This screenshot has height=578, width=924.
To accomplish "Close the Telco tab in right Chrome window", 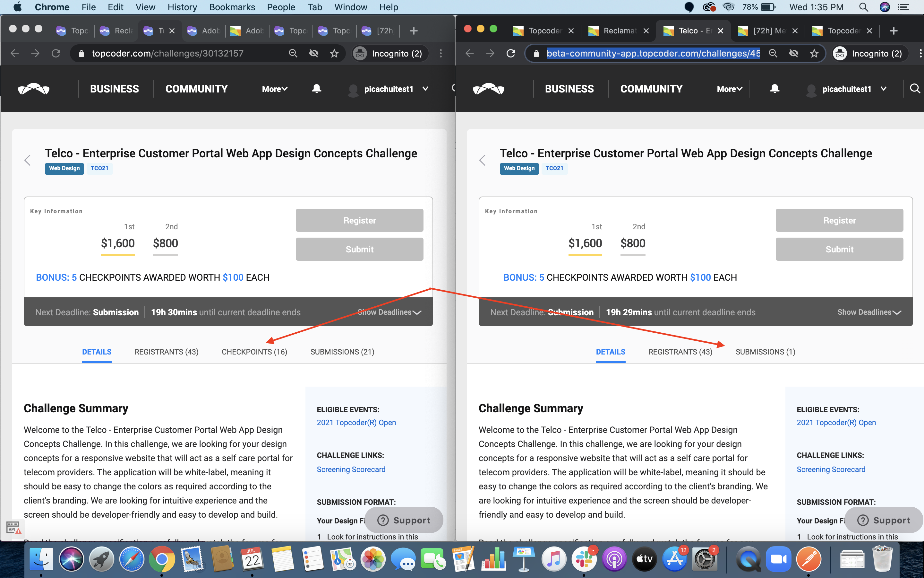I will tap(720, 31).
